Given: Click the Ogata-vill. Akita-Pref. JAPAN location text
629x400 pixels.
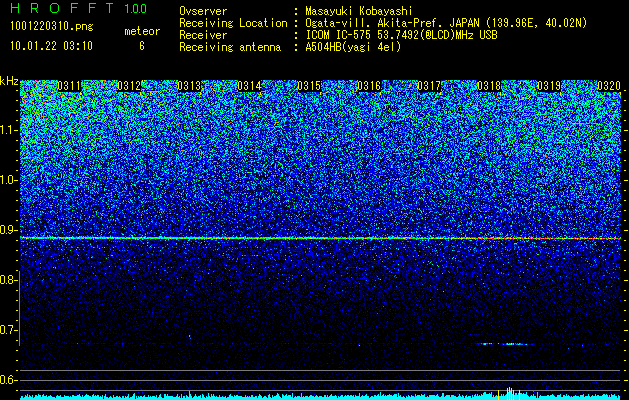Looking at the screenshot, I should [x=446, y=23].
